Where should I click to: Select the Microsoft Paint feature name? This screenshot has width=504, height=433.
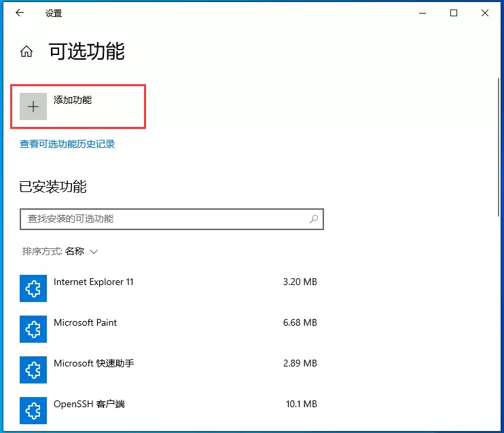click(86, 322)
